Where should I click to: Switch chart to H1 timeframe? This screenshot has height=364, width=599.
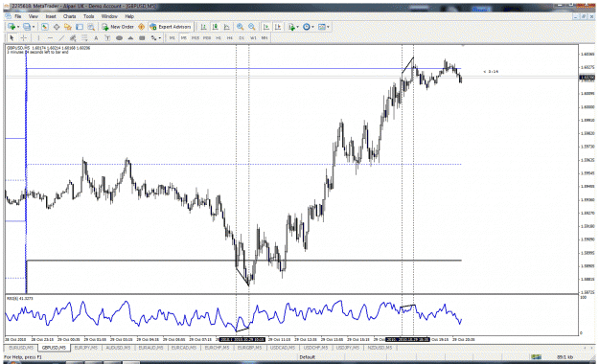click(x=219, y=37)
